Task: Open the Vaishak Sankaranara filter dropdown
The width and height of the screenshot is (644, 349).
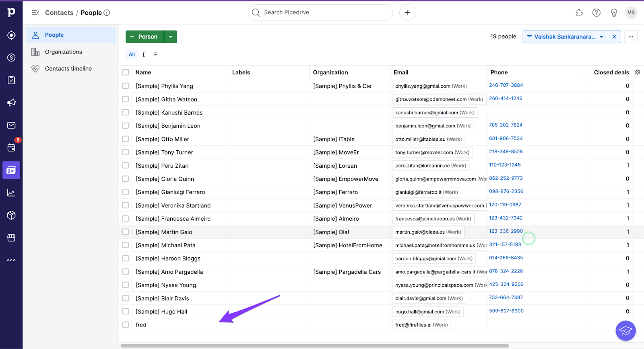Action: coord(566,37)
